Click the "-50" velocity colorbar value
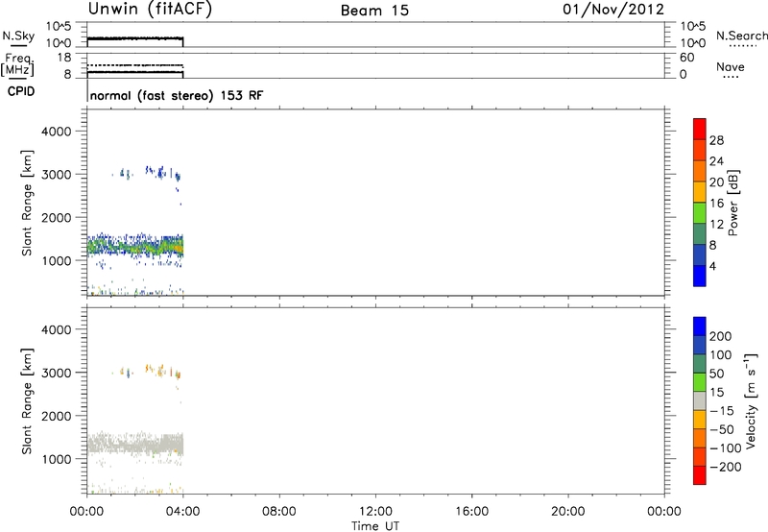Image resolution: width=768 pixels, height=532 pixels. [722, 429]
